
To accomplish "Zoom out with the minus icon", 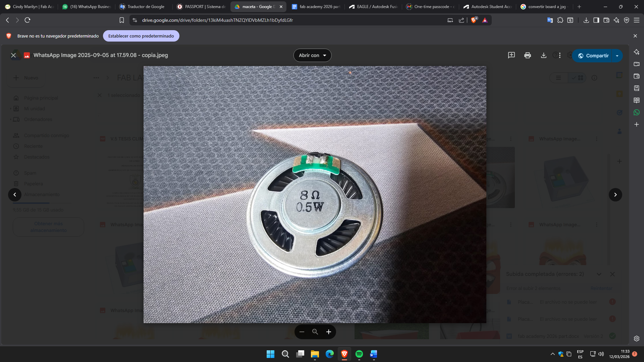I will (x=302, y=332).
